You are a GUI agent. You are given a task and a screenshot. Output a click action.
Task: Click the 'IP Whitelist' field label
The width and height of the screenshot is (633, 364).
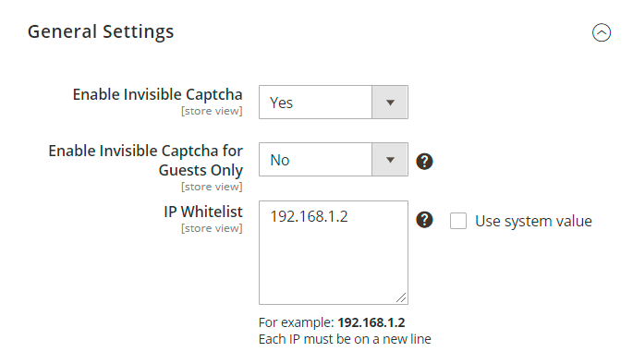[x=203, y=212]
